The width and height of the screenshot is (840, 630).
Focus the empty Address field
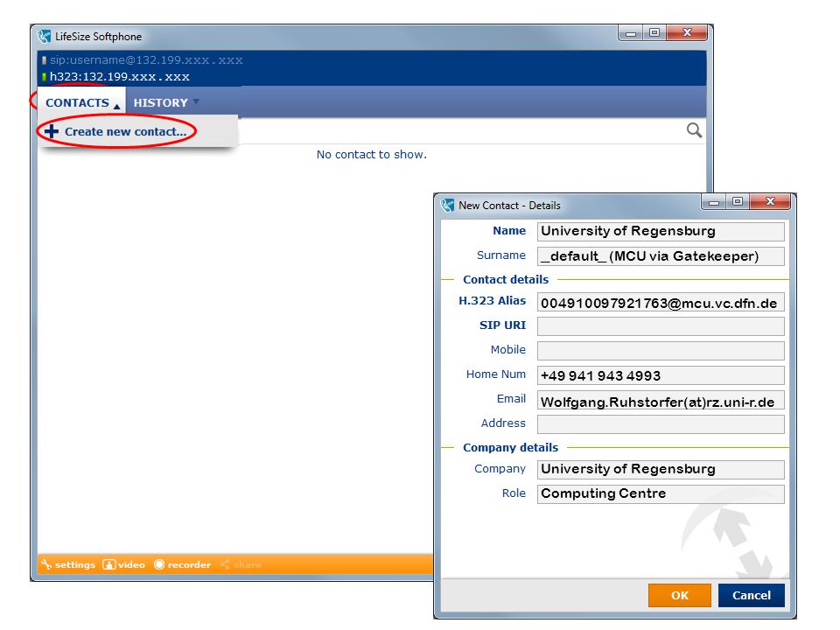[x=661, y=424]
